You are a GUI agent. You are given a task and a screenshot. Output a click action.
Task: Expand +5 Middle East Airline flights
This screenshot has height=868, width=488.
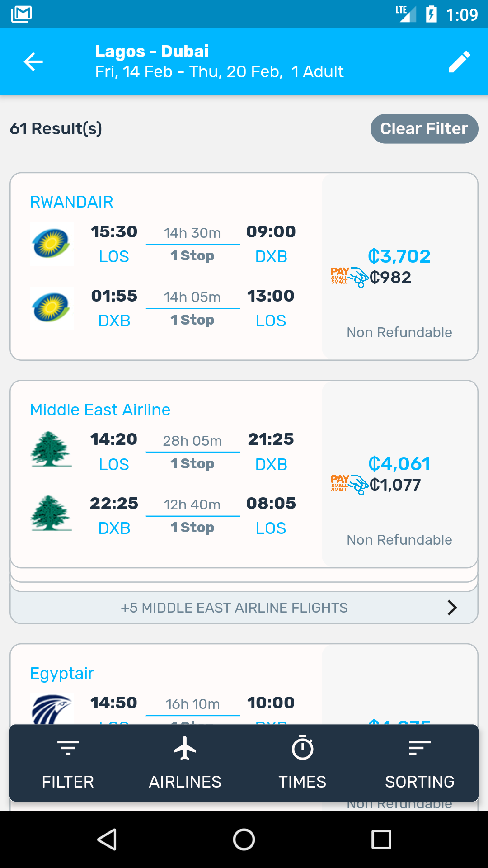(x=234, y=608)
